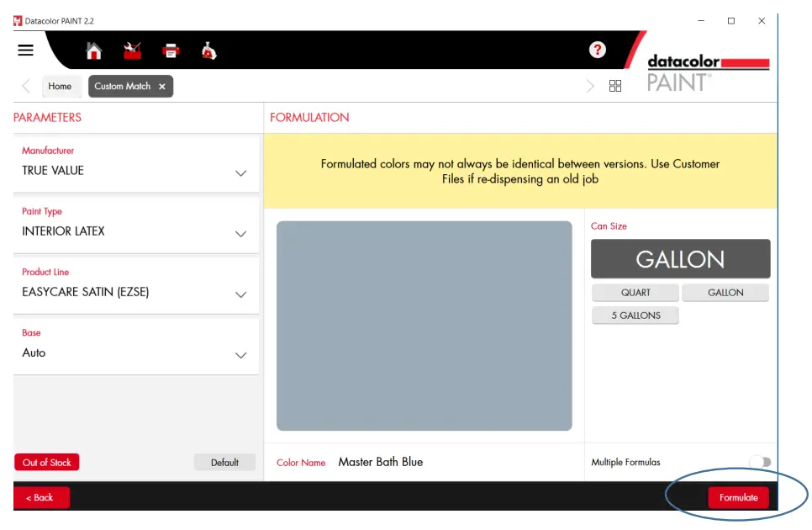Click the printer icon
The height and width of the screenshot is (530, 812).
point(171,50)
